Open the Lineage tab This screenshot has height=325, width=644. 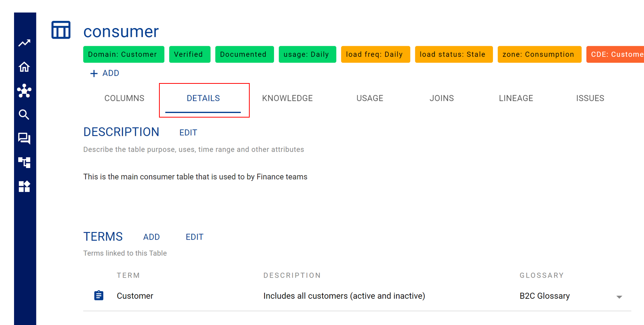click(x=516, y=98)
